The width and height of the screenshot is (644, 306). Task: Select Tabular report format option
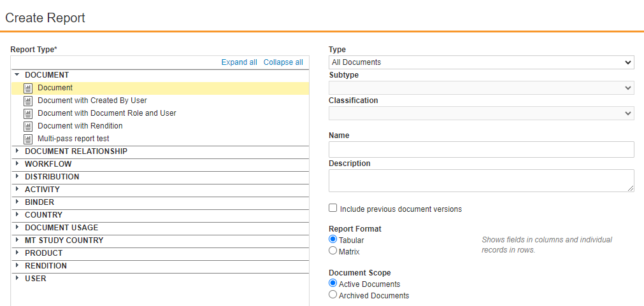[x=333, y=239]
